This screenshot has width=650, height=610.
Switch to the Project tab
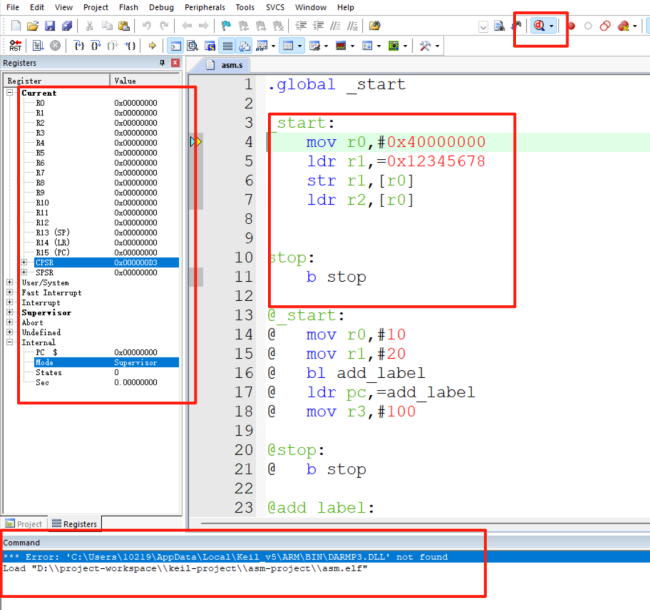[x=24, y=523]
